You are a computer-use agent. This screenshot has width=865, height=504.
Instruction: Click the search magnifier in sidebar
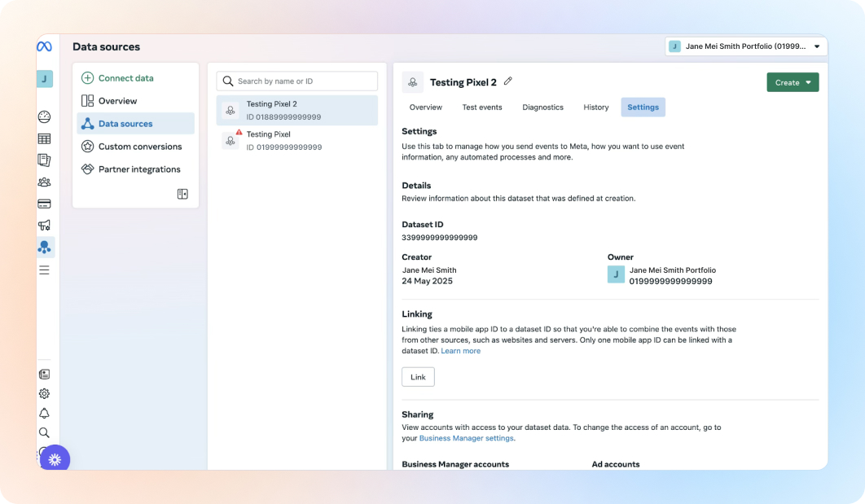44,433
